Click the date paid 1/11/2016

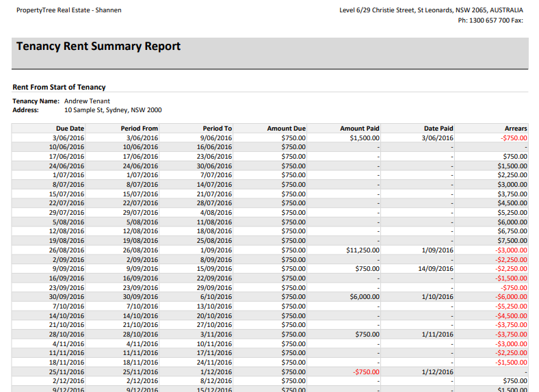[438, 335]
